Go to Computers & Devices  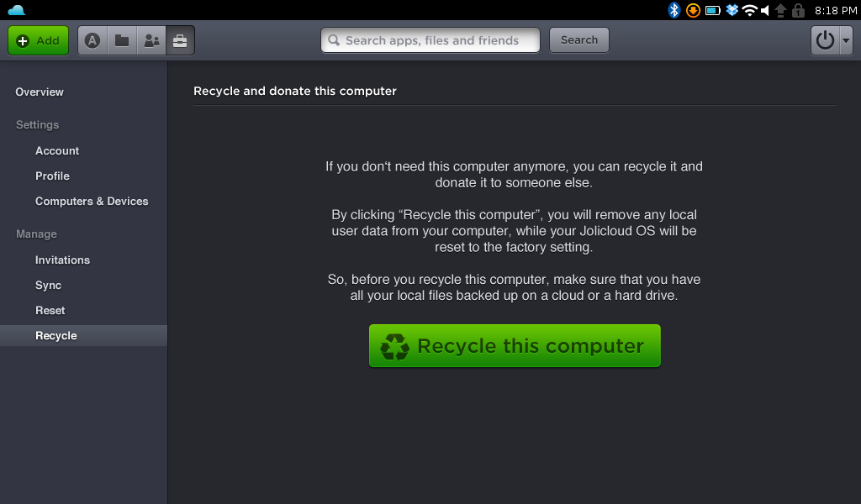click(92, 202)
